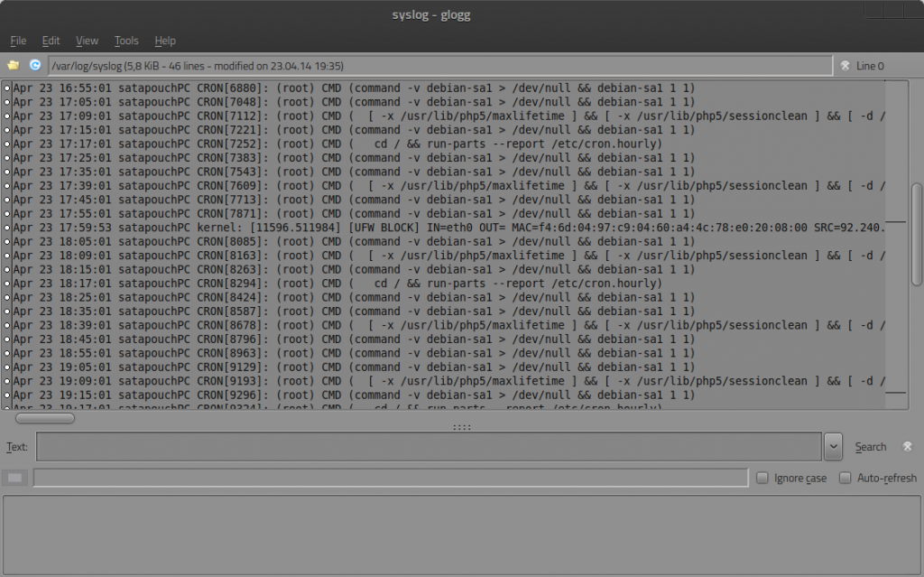This screenshot has width=924, height=577.
Task: Open the Tools menu
Action: (x=126, y=41)
